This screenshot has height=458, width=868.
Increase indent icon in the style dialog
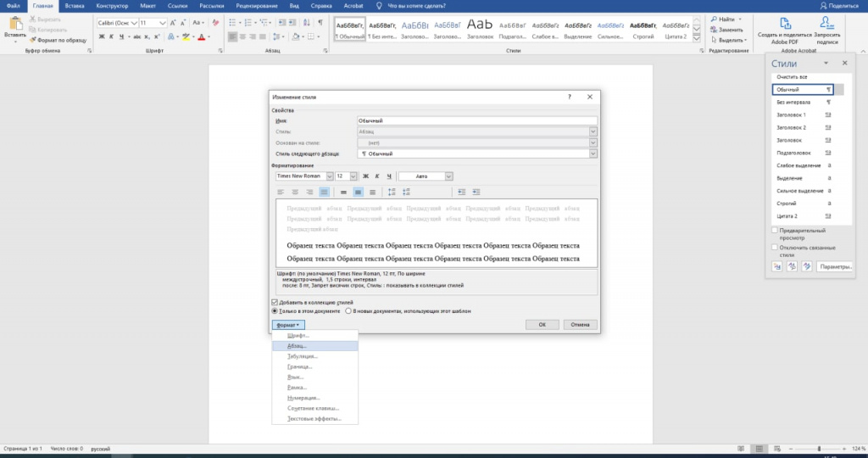coord(476,193)
